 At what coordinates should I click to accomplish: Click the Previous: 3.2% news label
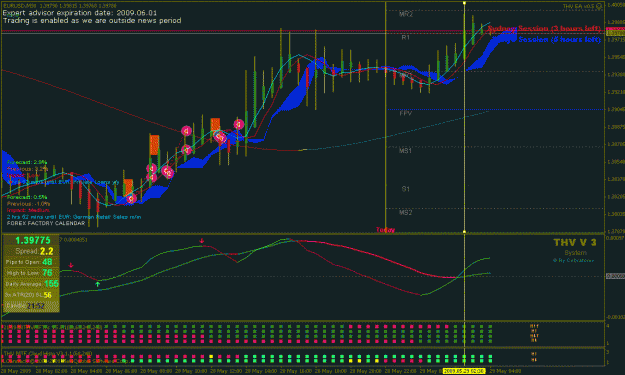27,169
